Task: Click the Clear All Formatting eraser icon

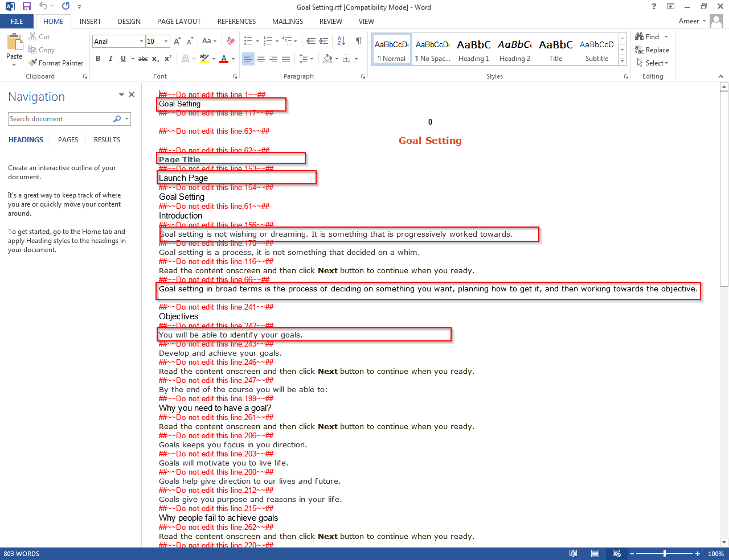Action: point(231,41)
